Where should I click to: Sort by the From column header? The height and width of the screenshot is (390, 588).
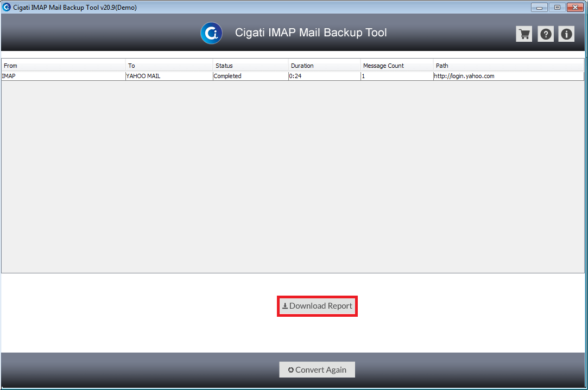click(x=64, y=66)
